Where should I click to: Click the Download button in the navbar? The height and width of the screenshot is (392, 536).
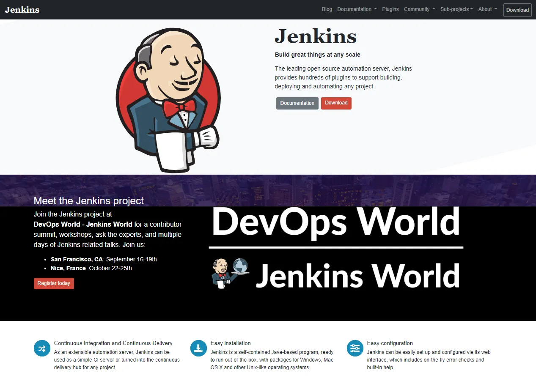517,10
